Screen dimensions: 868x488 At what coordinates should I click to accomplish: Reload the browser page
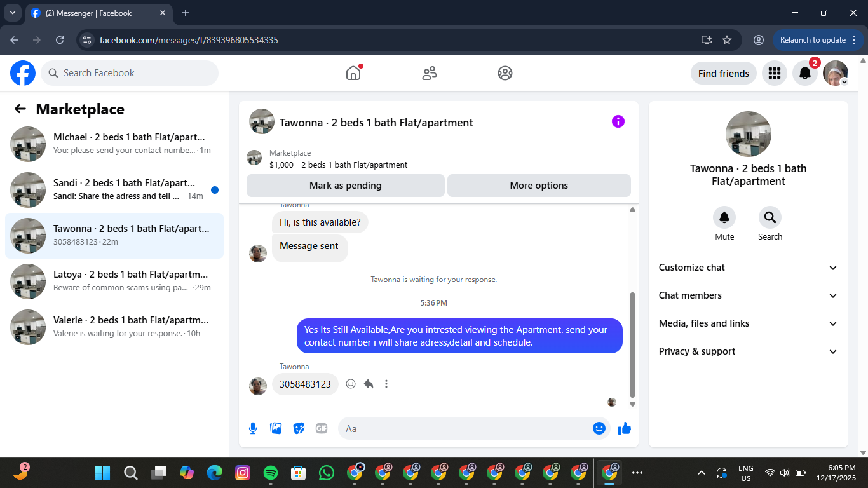click(x=60, y=40)
